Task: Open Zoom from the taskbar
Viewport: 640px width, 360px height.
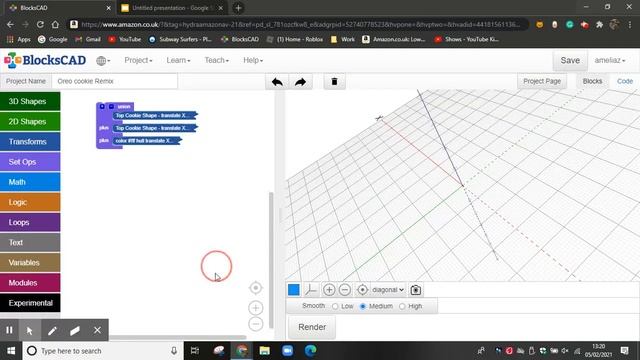Action: (x=287, y=351)
